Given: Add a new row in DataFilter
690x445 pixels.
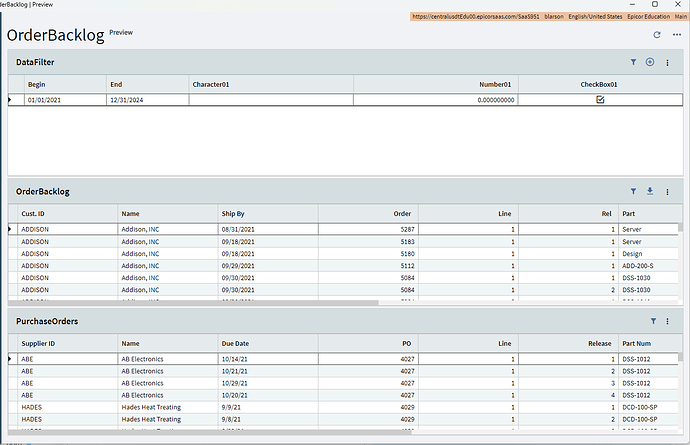Looking at the screenshot, I should (650, 62).
